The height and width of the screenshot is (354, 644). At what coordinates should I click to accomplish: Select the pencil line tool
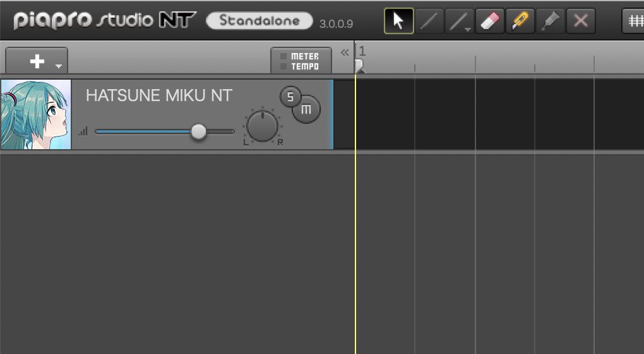coord(429,21)
